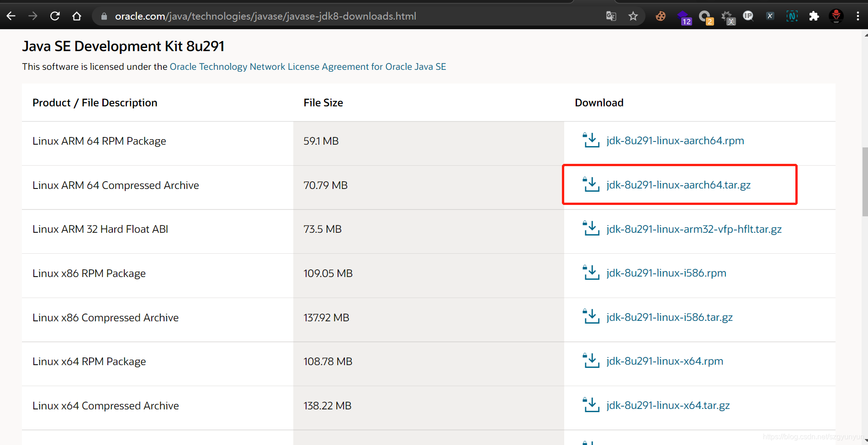The image size is (868, 445).
Task: Select 'Linux x64 RPM Package' text
Action: (x=89, y=361)
